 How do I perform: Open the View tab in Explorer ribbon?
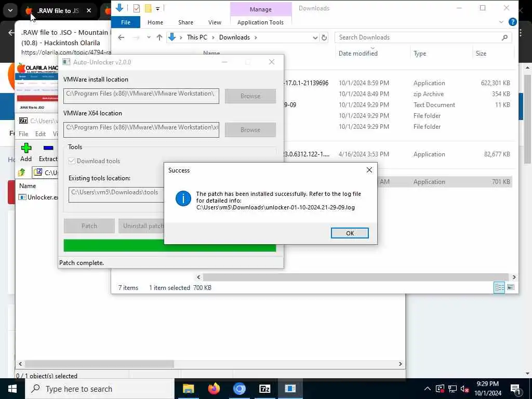215,22
